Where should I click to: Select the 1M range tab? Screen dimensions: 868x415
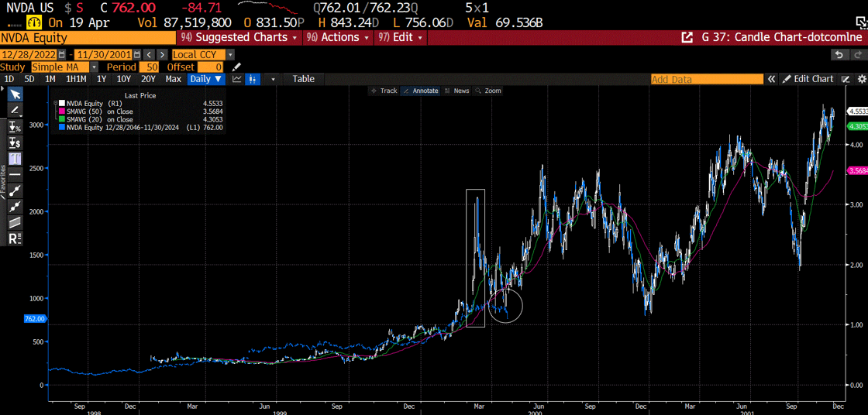50,79
